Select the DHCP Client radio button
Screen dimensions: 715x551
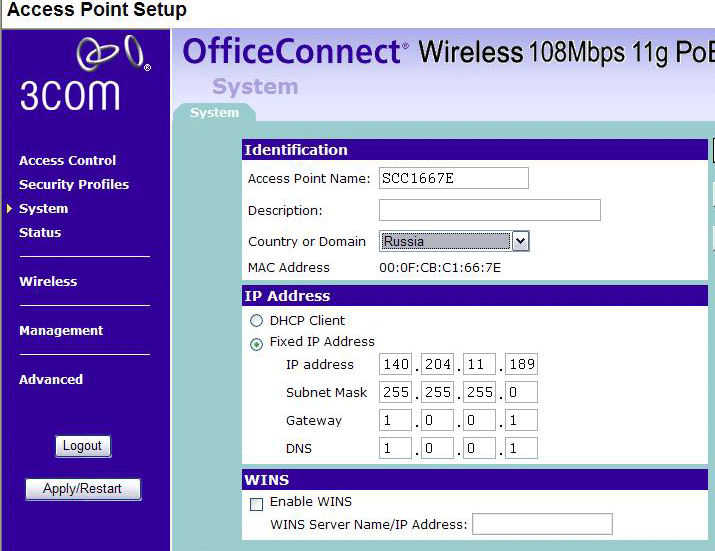(257, 321)
